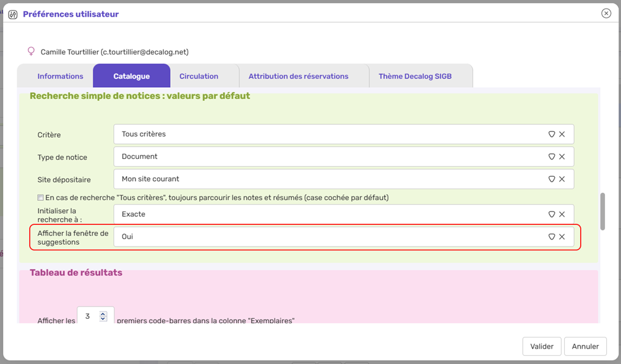Click the dialog's vertical scrollbar thumb

coord(602,211)
